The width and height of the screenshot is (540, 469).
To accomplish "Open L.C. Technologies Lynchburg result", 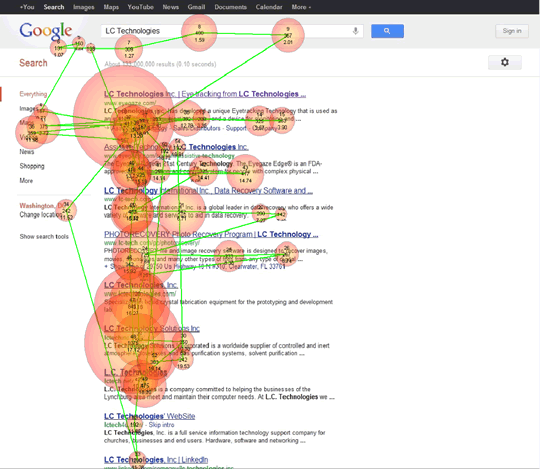I will (135, 372).
